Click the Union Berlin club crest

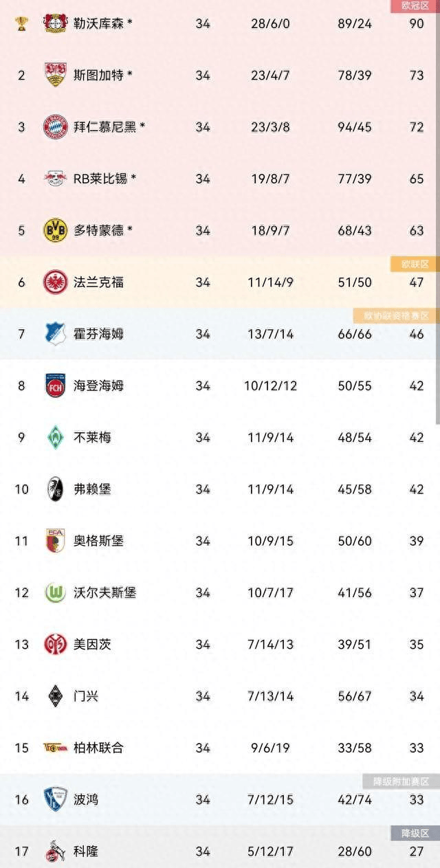point(55,748)
